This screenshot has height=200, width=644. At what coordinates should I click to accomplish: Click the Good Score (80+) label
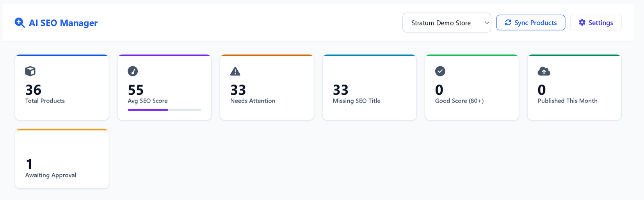click(x=459, y=101)
